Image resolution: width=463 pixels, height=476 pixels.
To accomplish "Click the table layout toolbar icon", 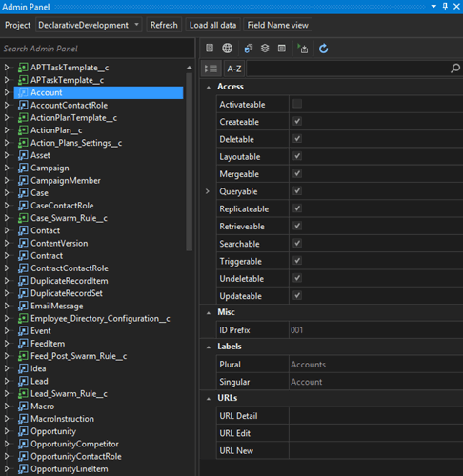I will tap(282, 49).
